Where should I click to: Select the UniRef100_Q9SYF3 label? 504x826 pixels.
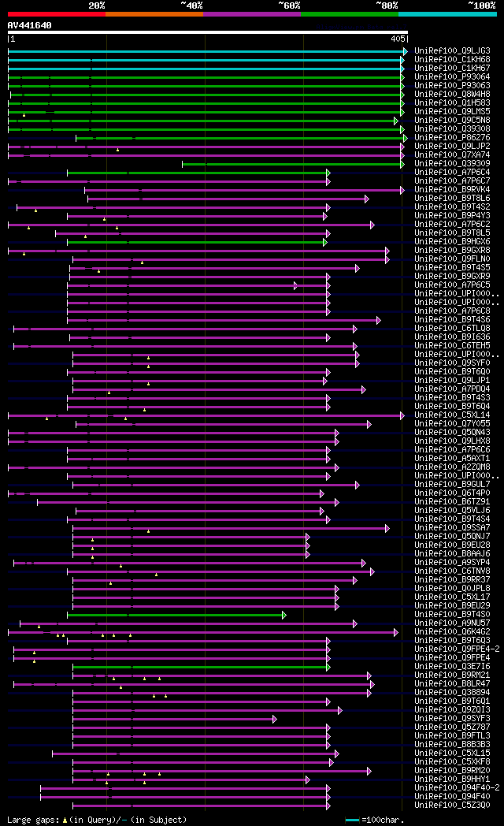452,720
